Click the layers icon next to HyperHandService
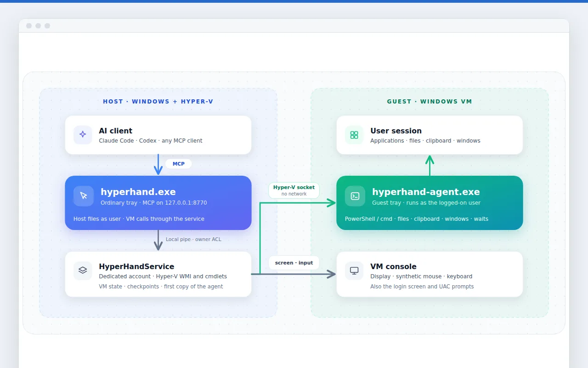This screenshot has width=588, height=368. (x=83, y=270)
